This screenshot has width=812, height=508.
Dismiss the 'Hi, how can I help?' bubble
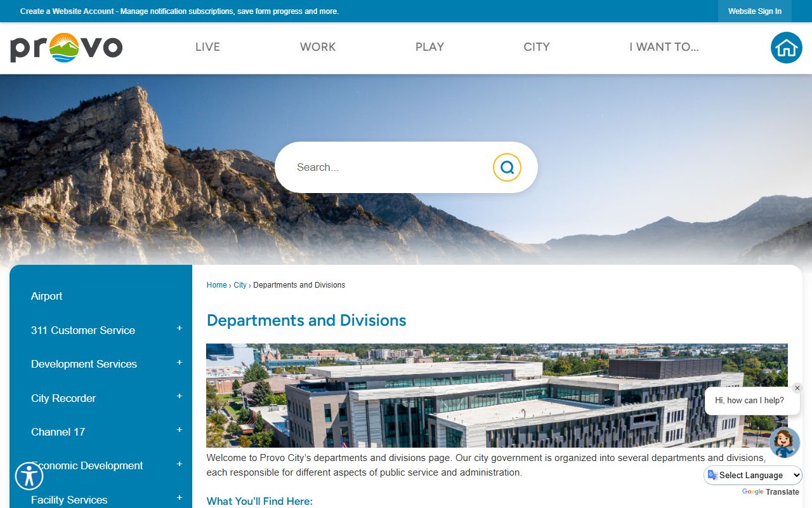(x=797, y=388)
